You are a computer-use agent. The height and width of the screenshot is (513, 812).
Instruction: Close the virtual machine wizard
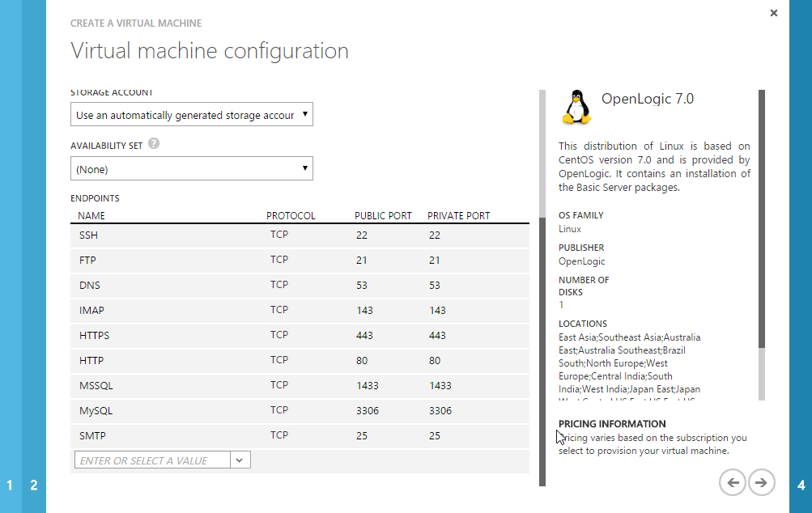(x=774, y=13)
